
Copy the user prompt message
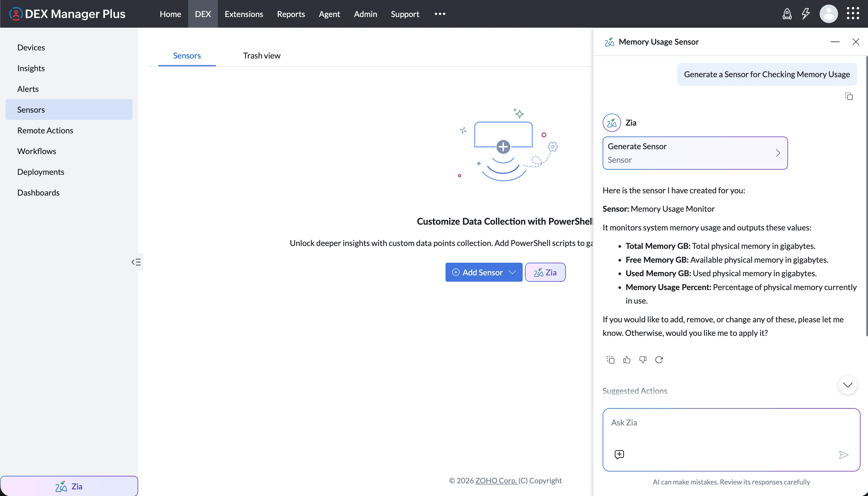point(849,96)
